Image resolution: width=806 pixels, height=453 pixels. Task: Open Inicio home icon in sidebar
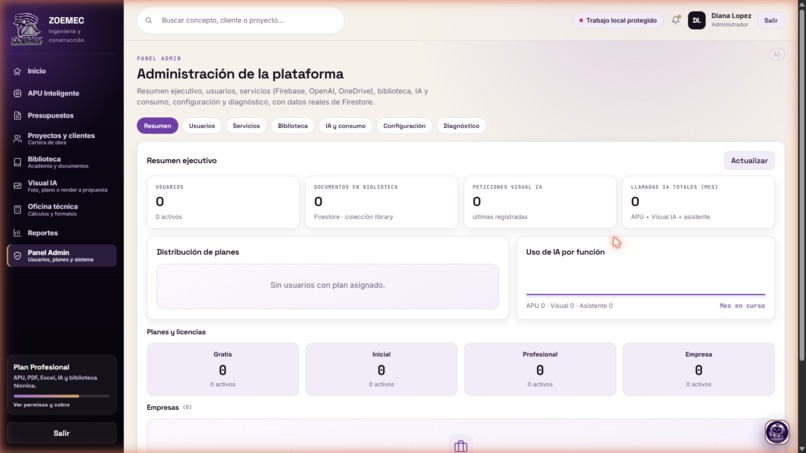(x=17, y=71)
